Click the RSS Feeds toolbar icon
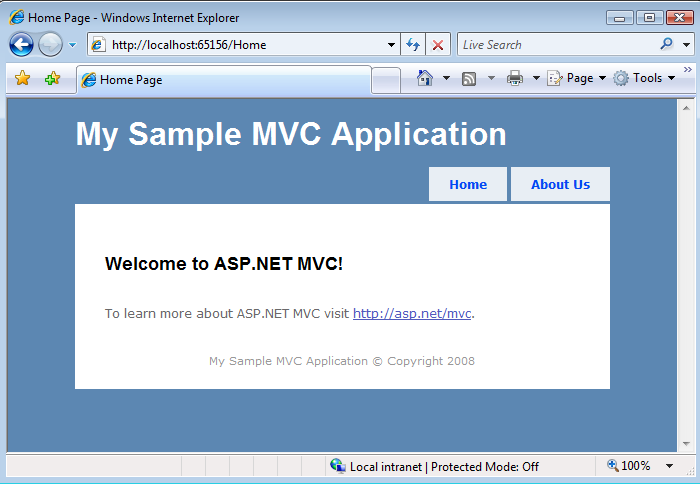Image resolution: width=700 pixels, height=484 pixels. click(469, 79)
